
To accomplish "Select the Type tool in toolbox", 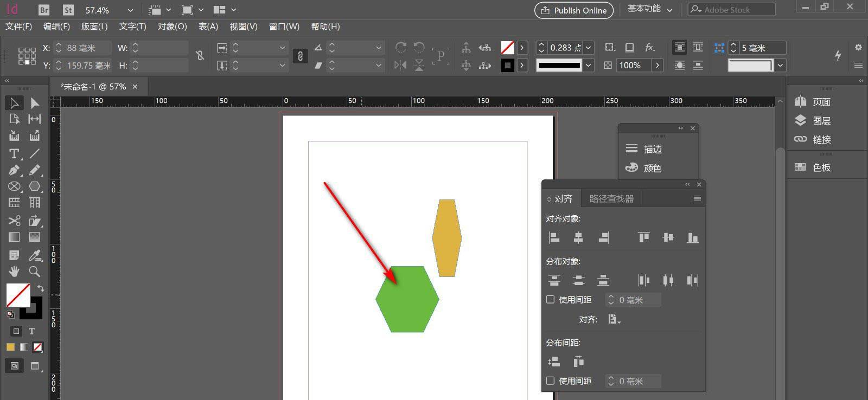I will [x=14, y=154].
